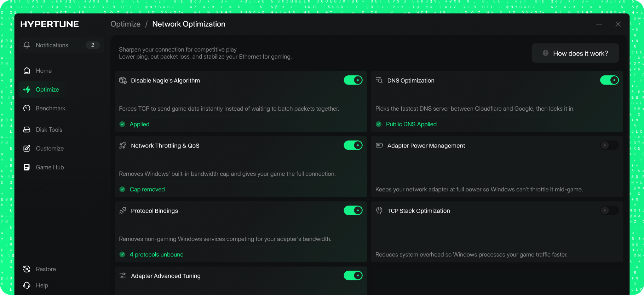Open Game Hub in the sidebar
This screenshot has height=295, width=644.
pos(61,167)
